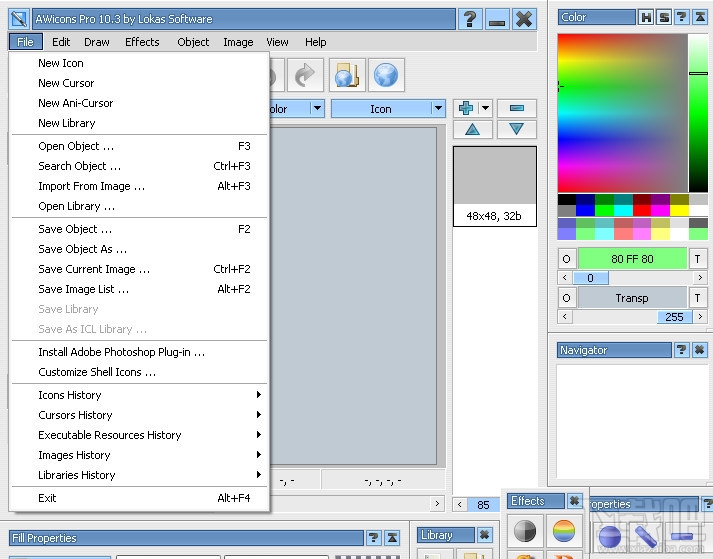Open the View menu
This screenshot has width=713, height=559.
point(277,42)
